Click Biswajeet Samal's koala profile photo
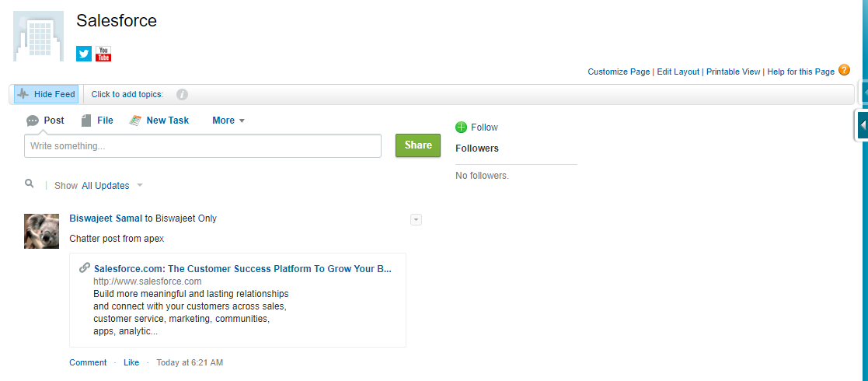This screenshot has height=381, width=868. [41, 231]
